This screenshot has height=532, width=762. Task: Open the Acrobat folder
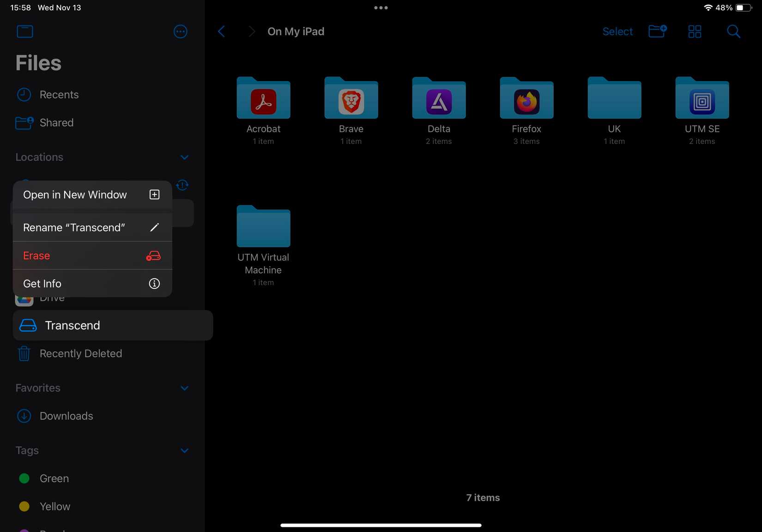[x=263, y=111]
